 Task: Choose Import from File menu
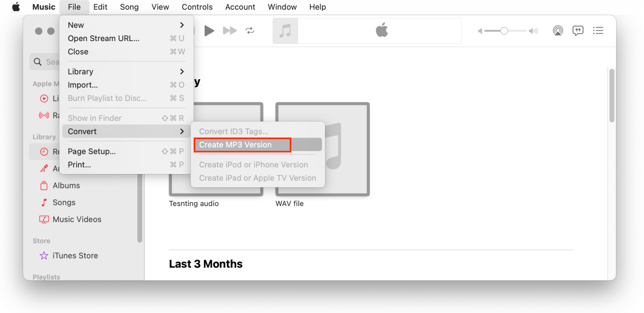pos(83,85)
